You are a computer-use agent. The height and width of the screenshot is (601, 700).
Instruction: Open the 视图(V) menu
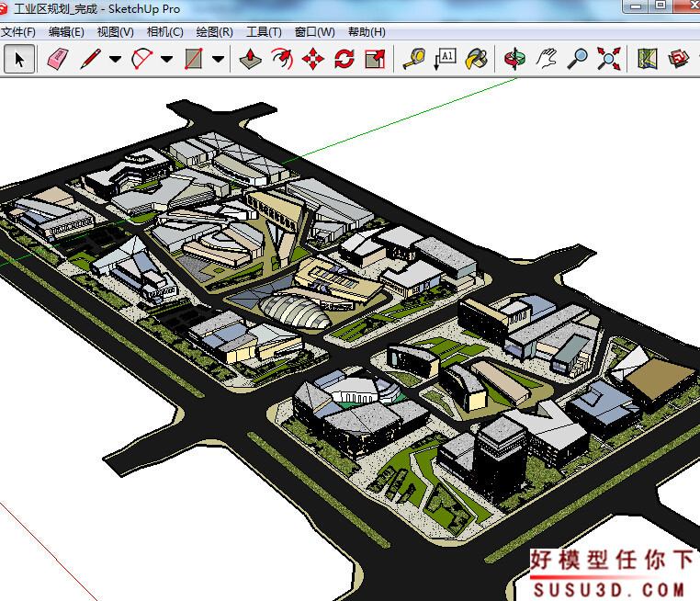tap(115, 32)
